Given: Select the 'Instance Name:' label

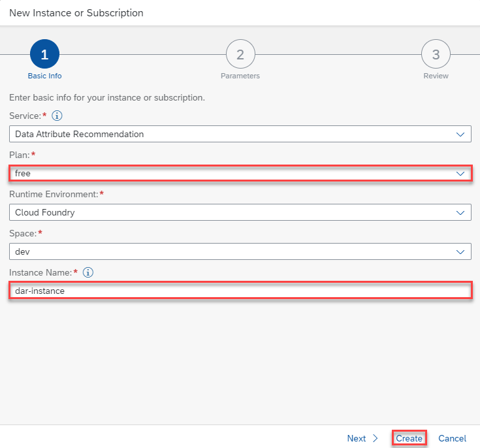Looking at the screenshot, I should pyautogui.click(x=40, y=272).
